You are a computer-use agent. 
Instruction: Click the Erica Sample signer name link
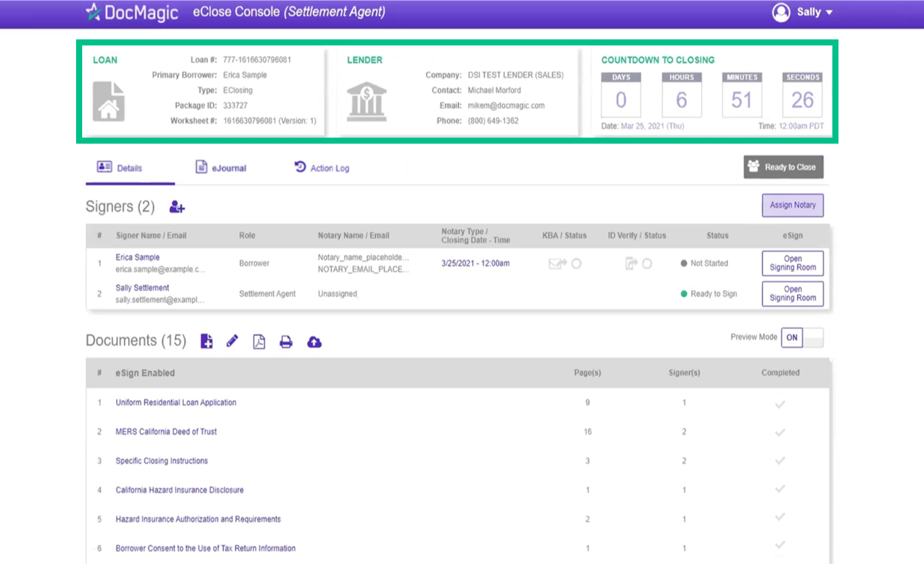137,257
